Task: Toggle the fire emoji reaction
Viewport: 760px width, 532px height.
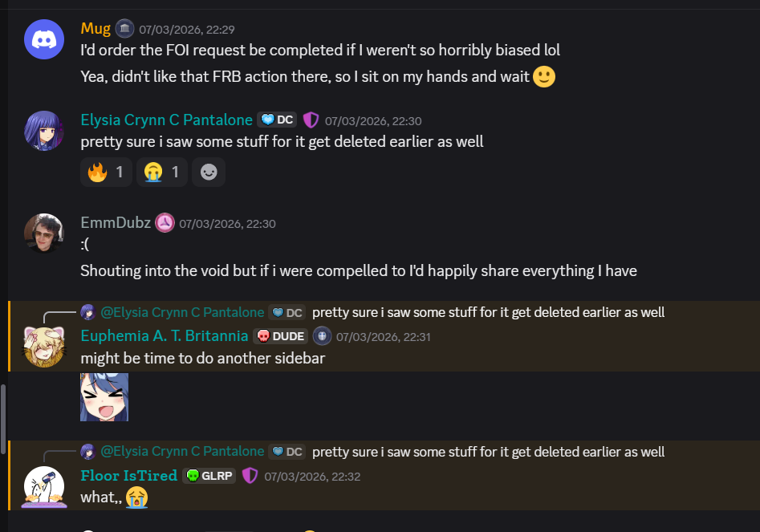Action: click(105, 171)
